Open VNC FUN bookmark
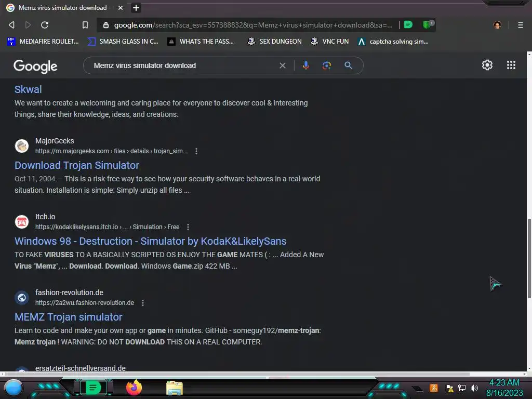 tap(330, 42)
